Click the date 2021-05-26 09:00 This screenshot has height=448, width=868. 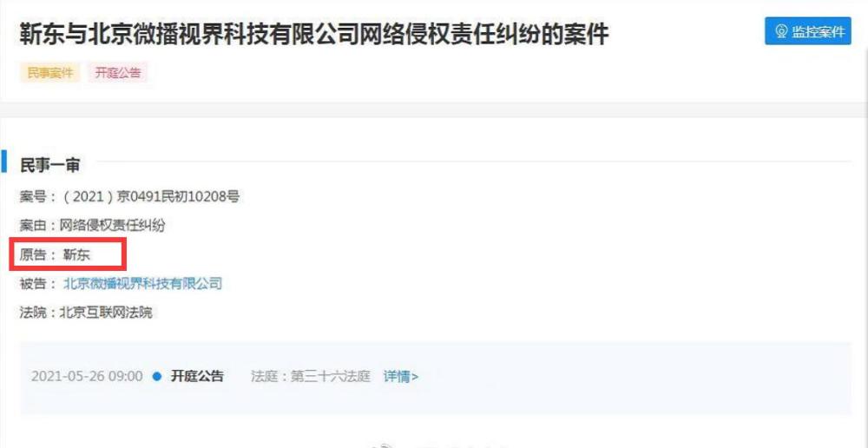tap(87, 377)
